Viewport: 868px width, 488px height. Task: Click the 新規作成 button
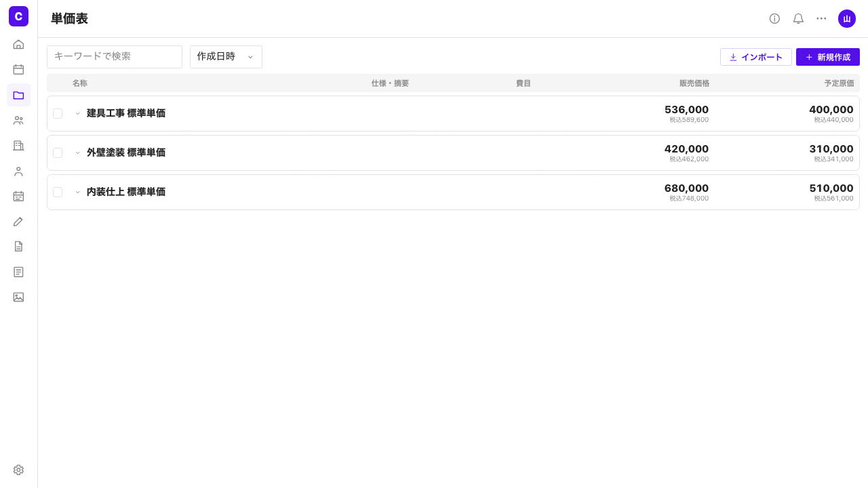point(828,57)
